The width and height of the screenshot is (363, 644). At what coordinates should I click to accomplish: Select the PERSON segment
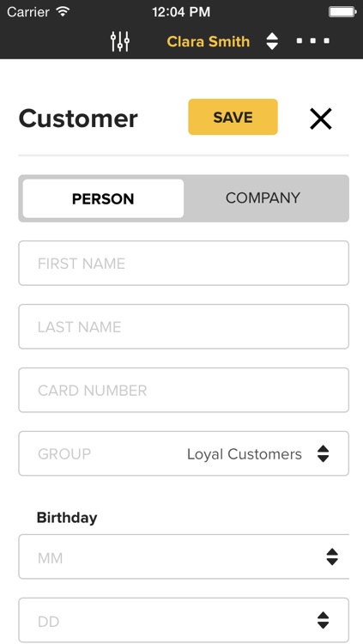point(103,199)
